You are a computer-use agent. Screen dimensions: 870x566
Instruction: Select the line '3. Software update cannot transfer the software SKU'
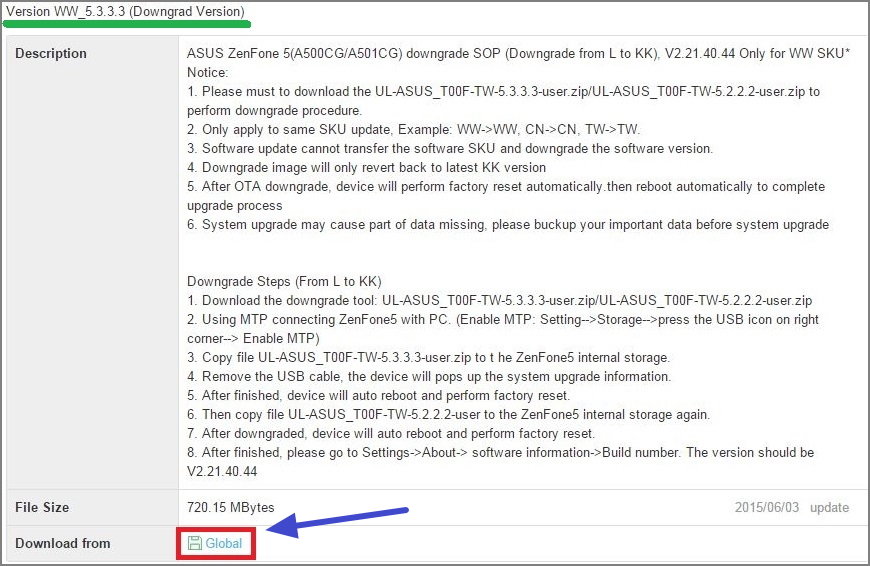pos(450,148)
